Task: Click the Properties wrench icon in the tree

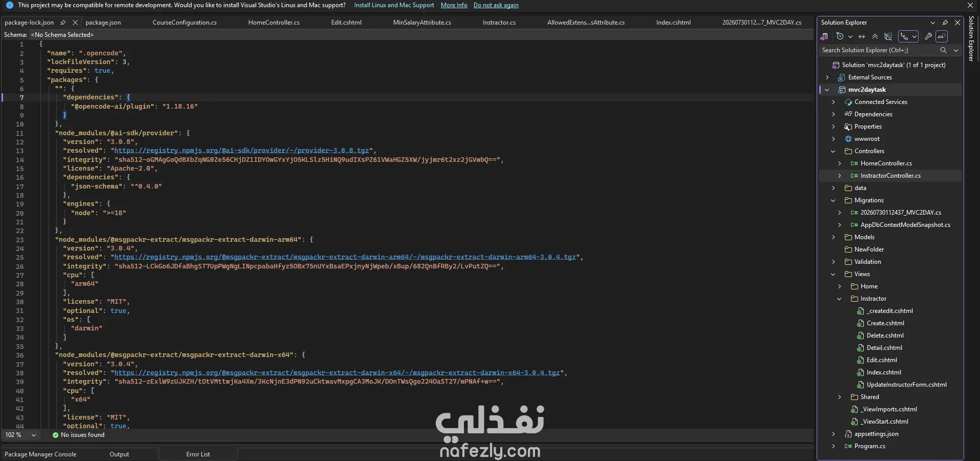Action: coord(848,127)
